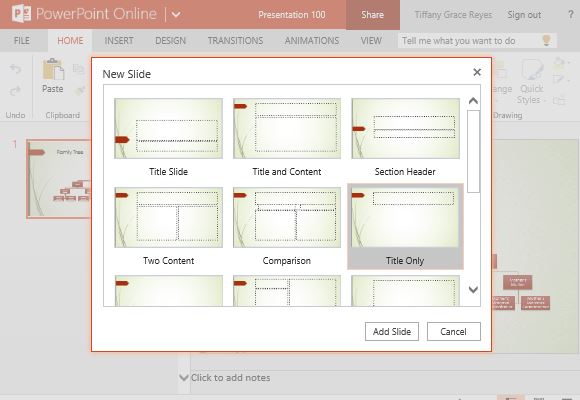Click the Cancel button

click(453, 332)
